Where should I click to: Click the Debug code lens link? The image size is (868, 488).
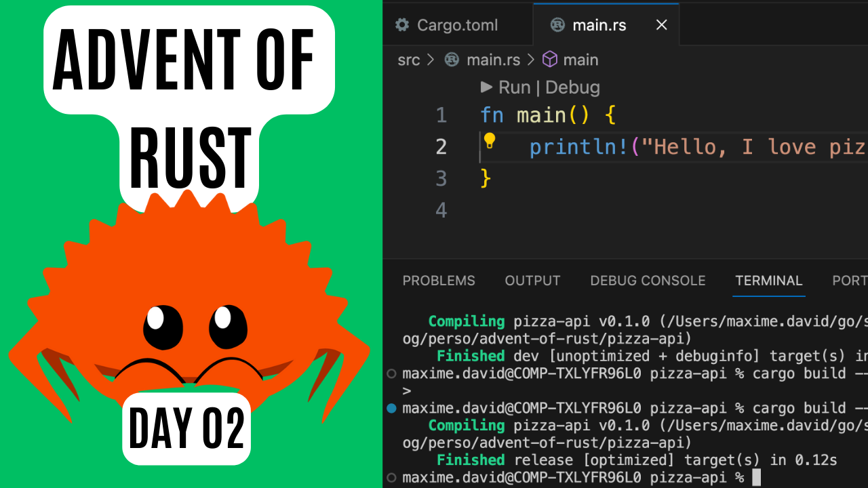(x=572, y=87)
